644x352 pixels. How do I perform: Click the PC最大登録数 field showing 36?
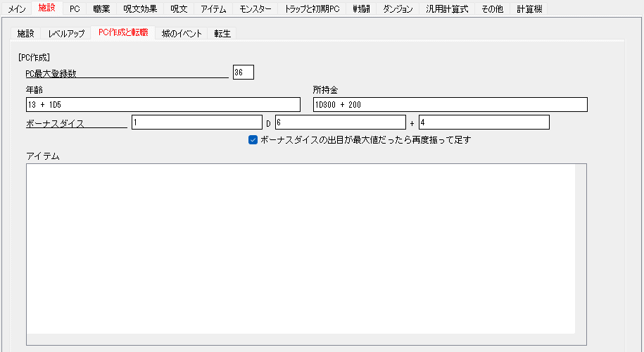pyautogui.click(x=243, y=73)
